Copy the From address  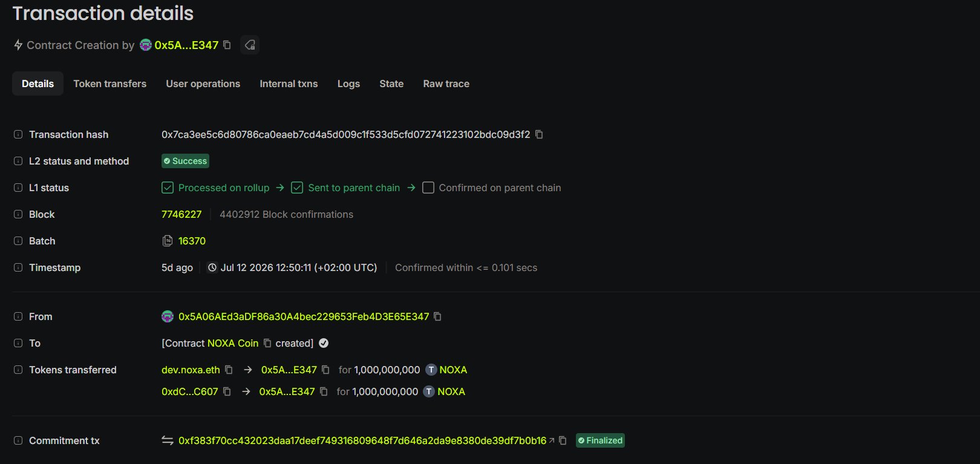pos(437,316)
